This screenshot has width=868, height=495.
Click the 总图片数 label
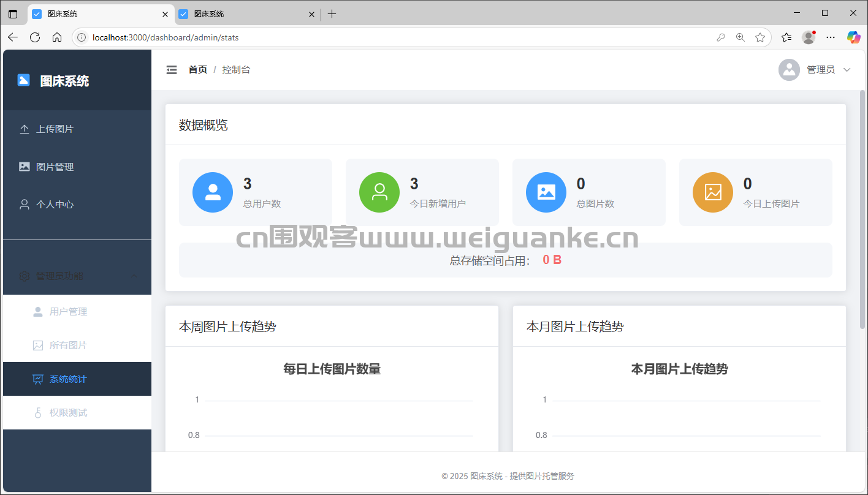595,203
